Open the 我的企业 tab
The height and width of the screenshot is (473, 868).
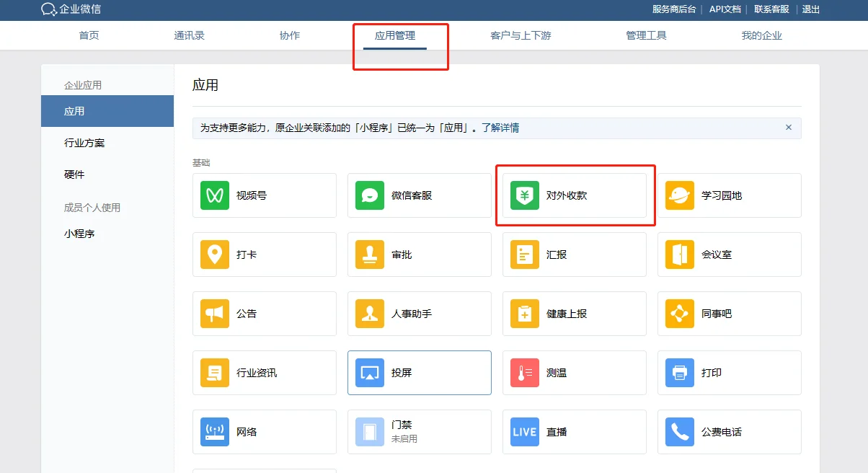pos(761,35)
